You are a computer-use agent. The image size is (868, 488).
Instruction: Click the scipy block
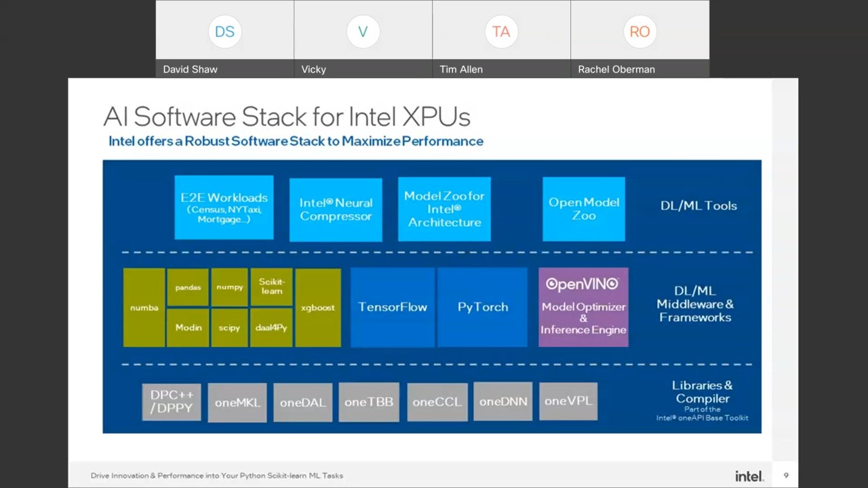point(229,328)
